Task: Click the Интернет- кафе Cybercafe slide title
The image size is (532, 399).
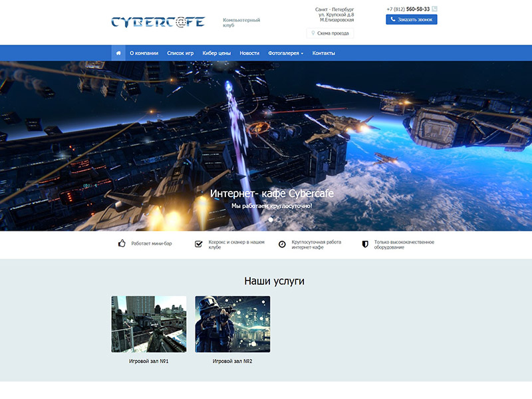Action: (272, 194)
